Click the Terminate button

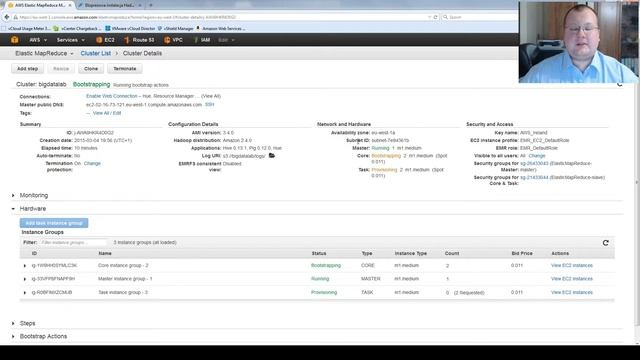(x=125, y=69)
